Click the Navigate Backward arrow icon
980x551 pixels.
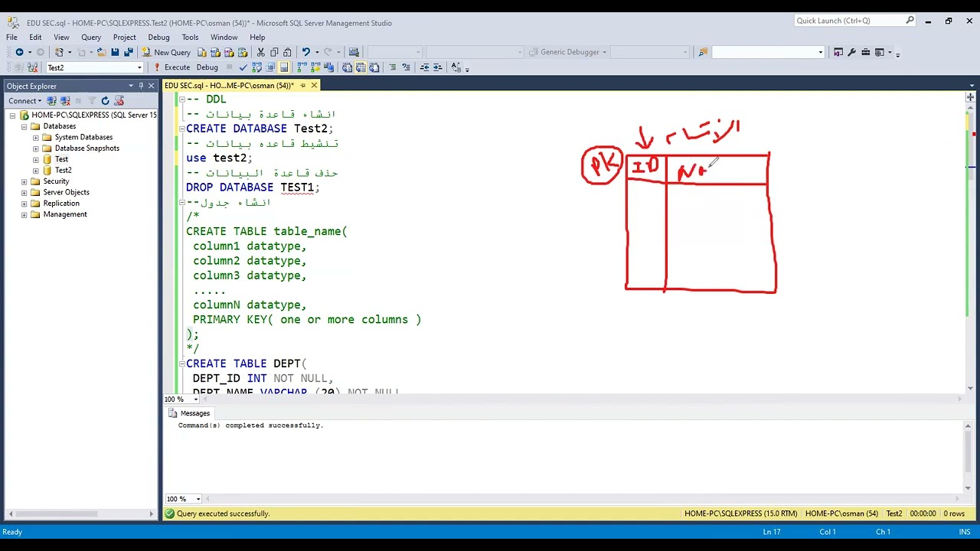[x=19, y=52]
